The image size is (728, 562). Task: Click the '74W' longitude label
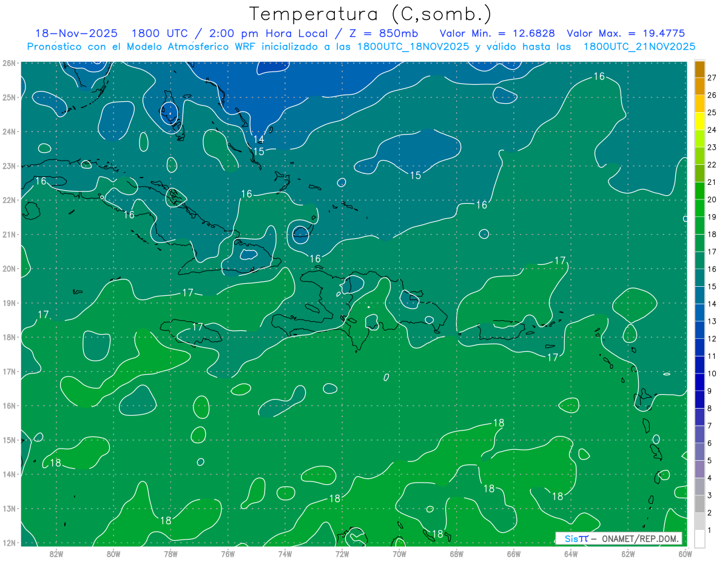285,554
